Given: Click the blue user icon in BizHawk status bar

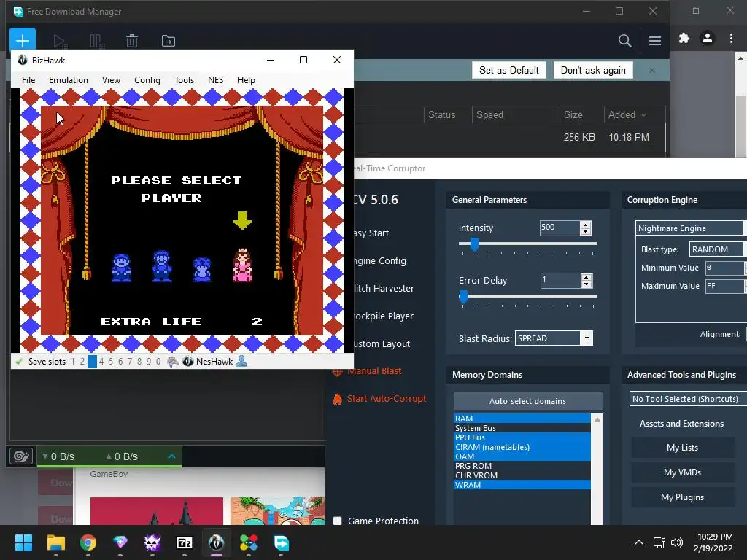Looking at the screenshot, I should pos(241,362).
